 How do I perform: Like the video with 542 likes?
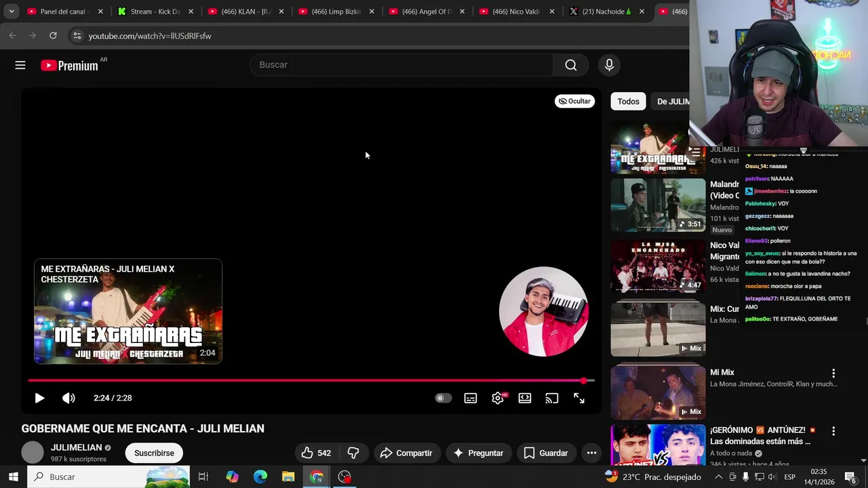317,453
